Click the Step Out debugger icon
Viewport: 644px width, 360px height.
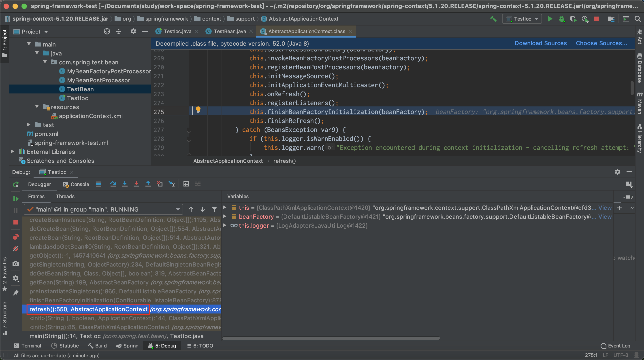[148, 184]
